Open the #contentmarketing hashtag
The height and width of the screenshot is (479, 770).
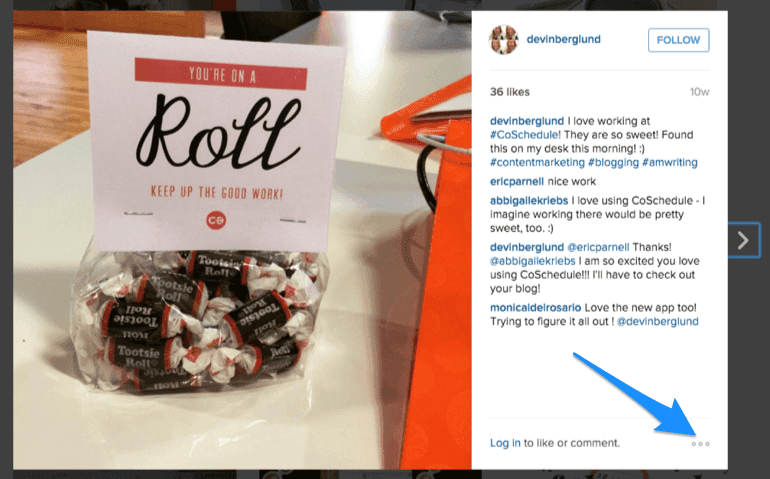[537, 162]
